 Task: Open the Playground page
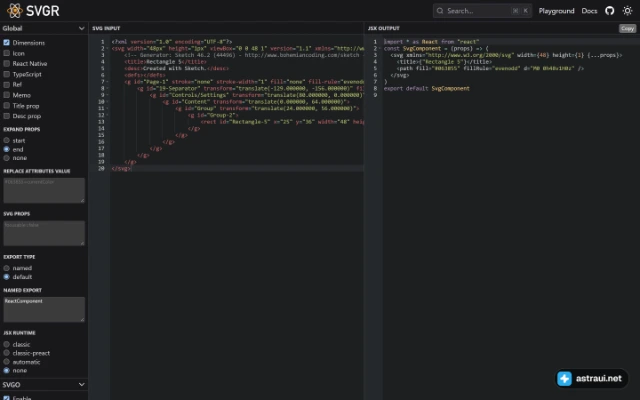click(556, 11)
